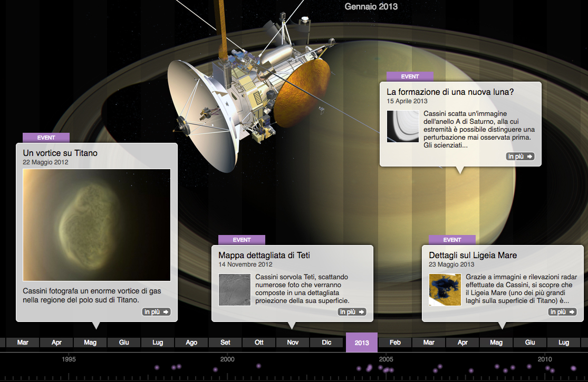Click Saturn ring thumbnail in nuova luna card

tap(403, 126)
